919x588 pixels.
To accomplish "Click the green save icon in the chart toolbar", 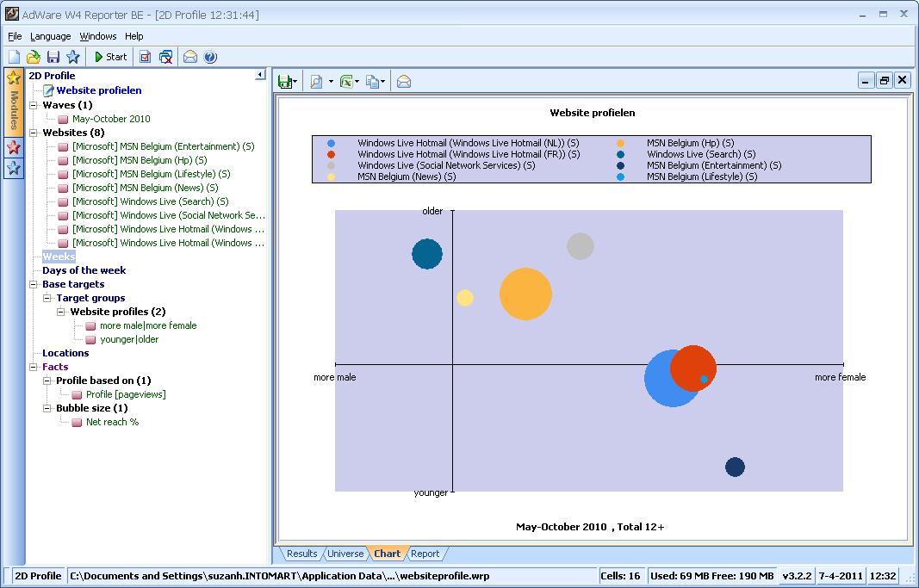I will [x=285, y=82].
